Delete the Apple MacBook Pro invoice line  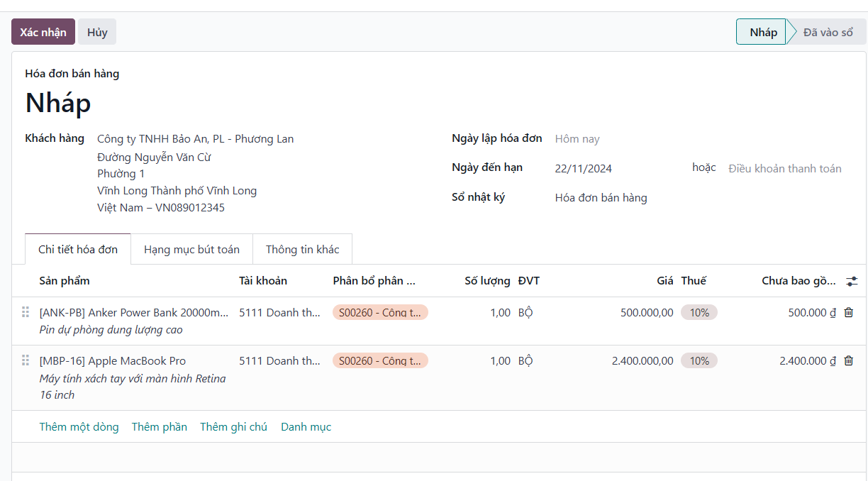[849, 360]
